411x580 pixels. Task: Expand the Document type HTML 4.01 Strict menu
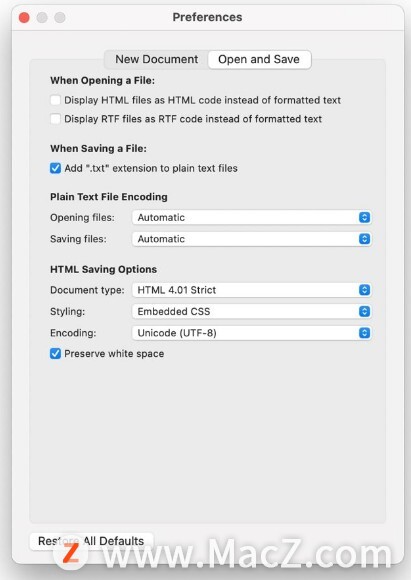click(x=252, y=290)
